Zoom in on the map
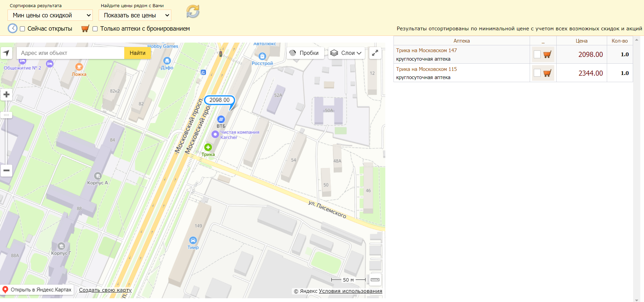 [6, 94]
